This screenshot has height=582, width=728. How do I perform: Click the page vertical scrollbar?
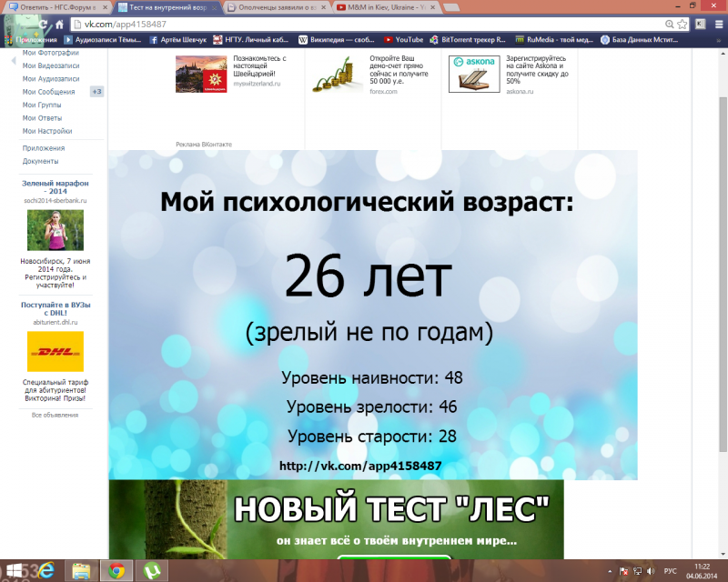click(x=723, y=274)
